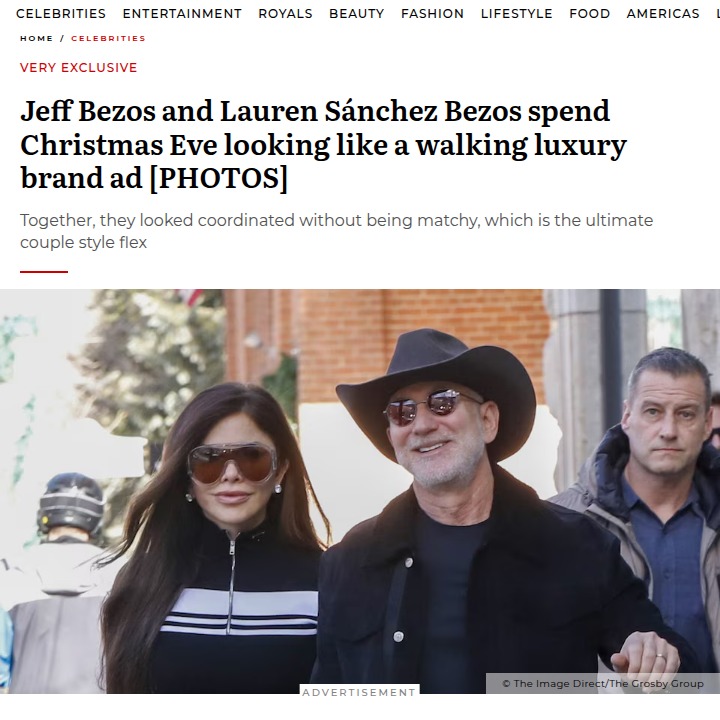This screenshot has width=720, height=720.
Task: Click the woman with sunglasses in photo
Action: coord(214,537)
